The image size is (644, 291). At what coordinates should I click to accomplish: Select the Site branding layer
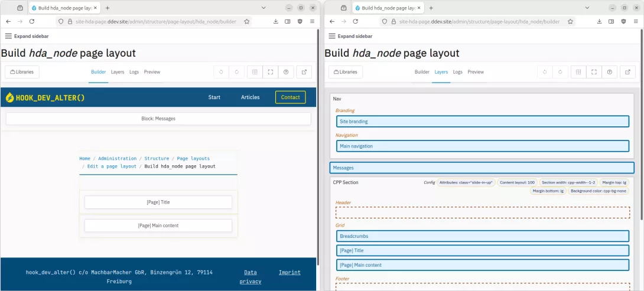click(483, 122)
